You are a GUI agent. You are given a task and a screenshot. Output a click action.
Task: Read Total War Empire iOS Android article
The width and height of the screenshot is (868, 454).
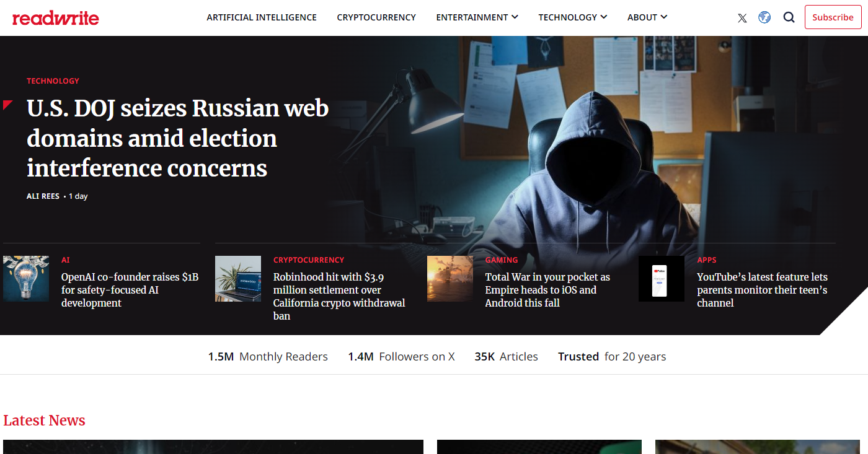tap(547, 290)
